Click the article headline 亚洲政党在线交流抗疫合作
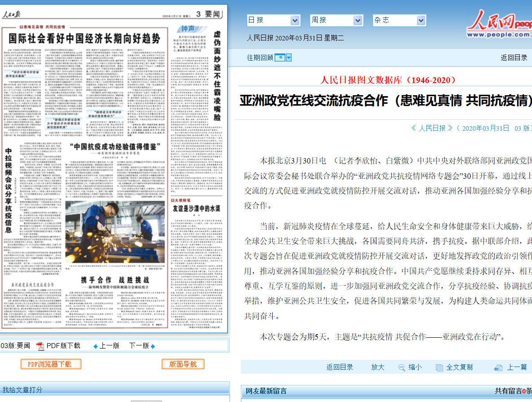Screen dimensions: 532x402 coord(314,101)
